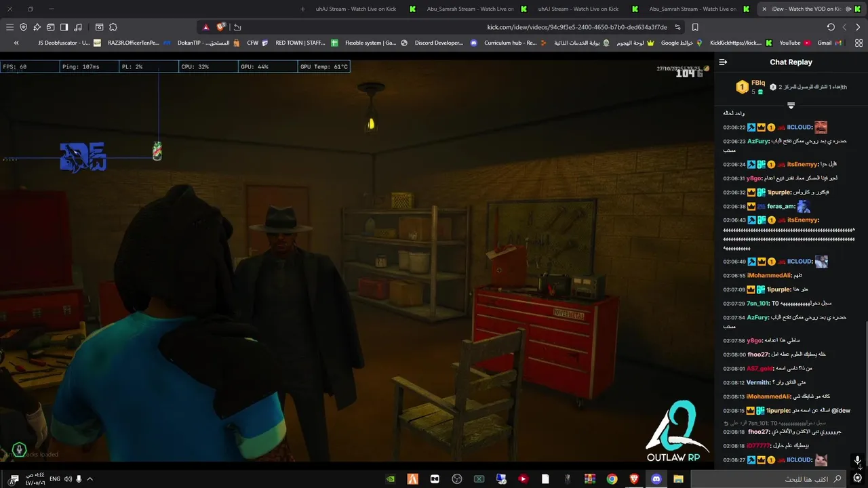Select y8go's username at 02:06:31

(x=754, y=178)
